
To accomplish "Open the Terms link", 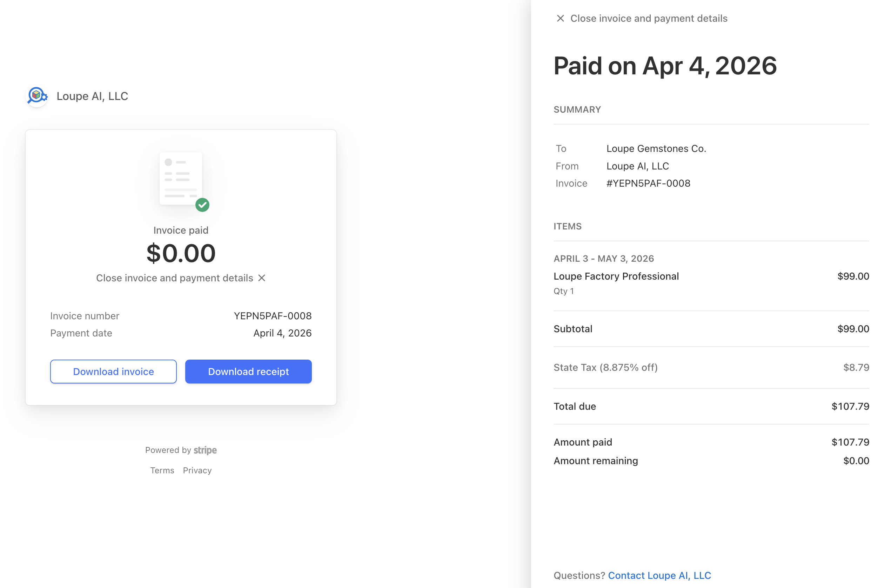I will [x=162, y=470].
